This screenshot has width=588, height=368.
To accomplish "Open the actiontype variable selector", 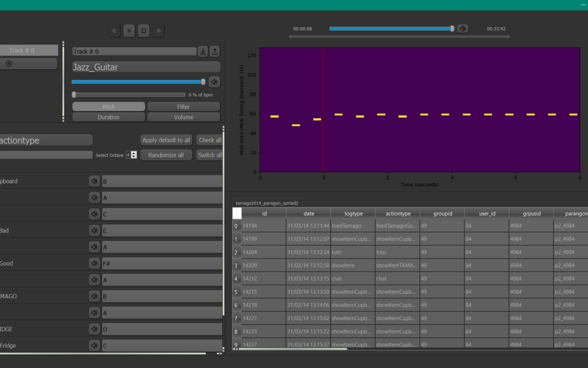I will (x=46, y=140).
